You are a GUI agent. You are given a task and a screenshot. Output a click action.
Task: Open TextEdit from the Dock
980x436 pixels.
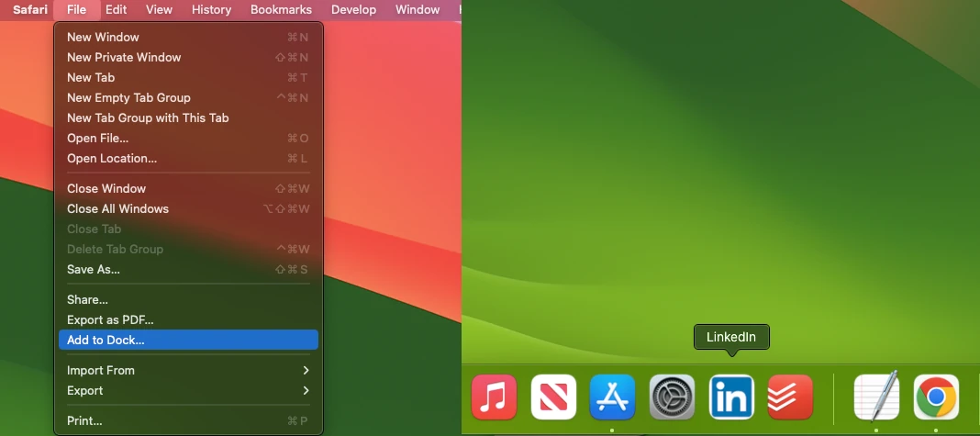(x=876, y=397)
